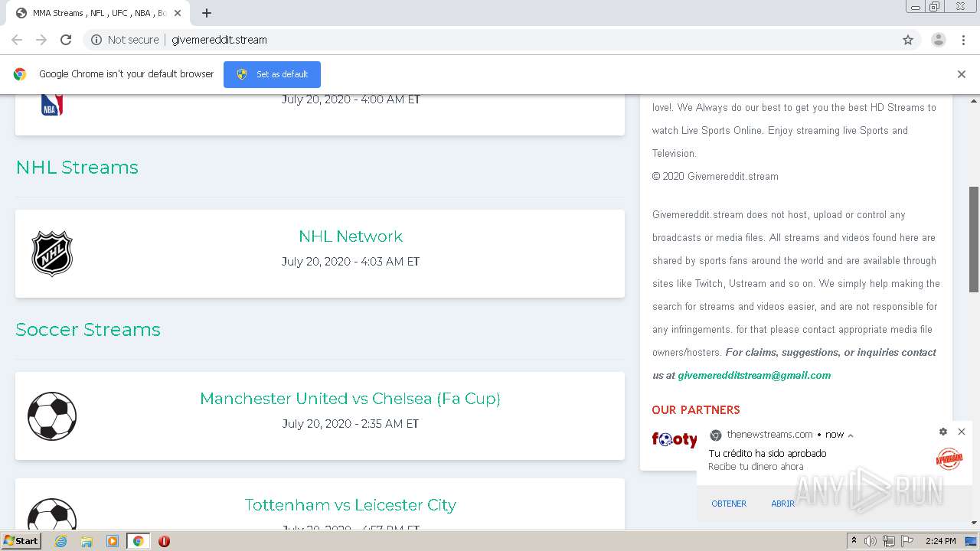Screen dimensions: 980x551
Task: Open notification settings gear icon
Action: 943,432
